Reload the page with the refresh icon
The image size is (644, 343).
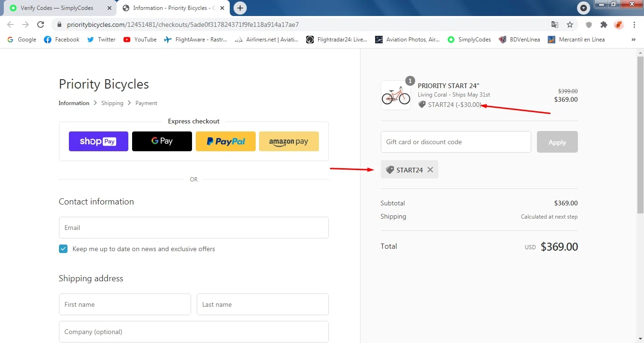pos(41,24)
